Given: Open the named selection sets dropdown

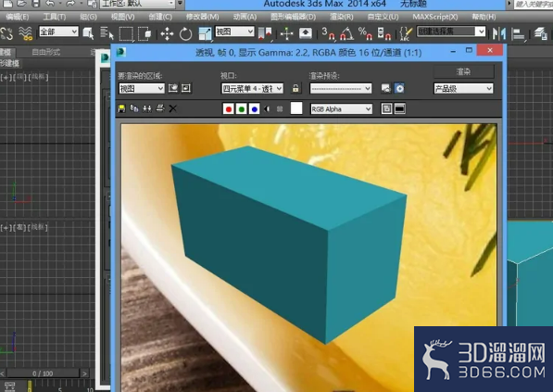Looking at the screenshot, I should point(451,32).
